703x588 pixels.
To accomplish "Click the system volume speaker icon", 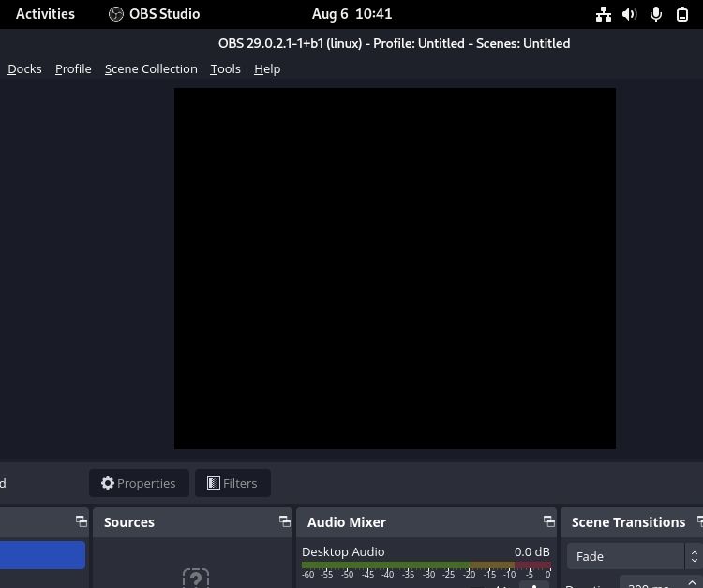I will pyautogui.click(x=630, y=14).
